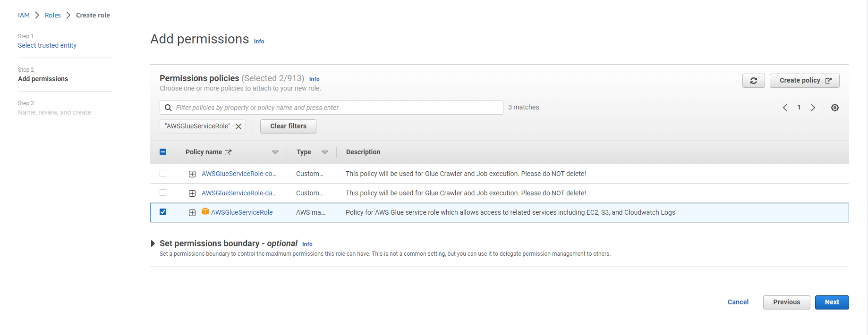Image resolution: width=868 pixels, height=335 pixels.
Task: Click the Type cell of AWSGlueServiceRole-co... row
Action: tap(310, 174)
